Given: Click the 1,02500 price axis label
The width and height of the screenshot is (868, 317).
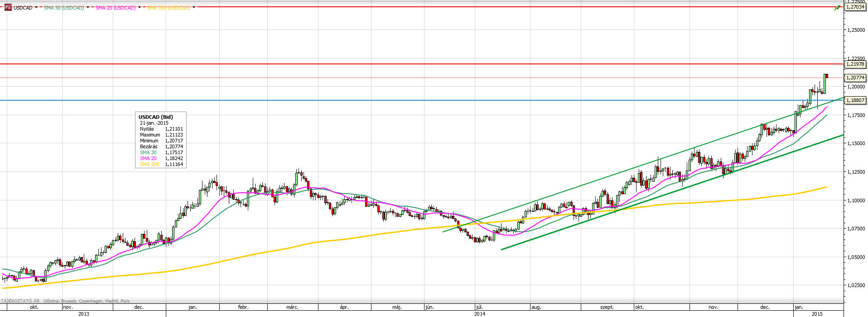Looking at the screenshot, I should click(x=855, y=285).
